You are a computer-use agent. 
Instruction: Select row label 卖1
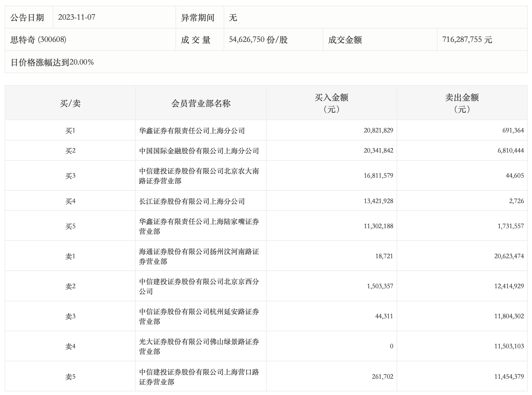70,256
